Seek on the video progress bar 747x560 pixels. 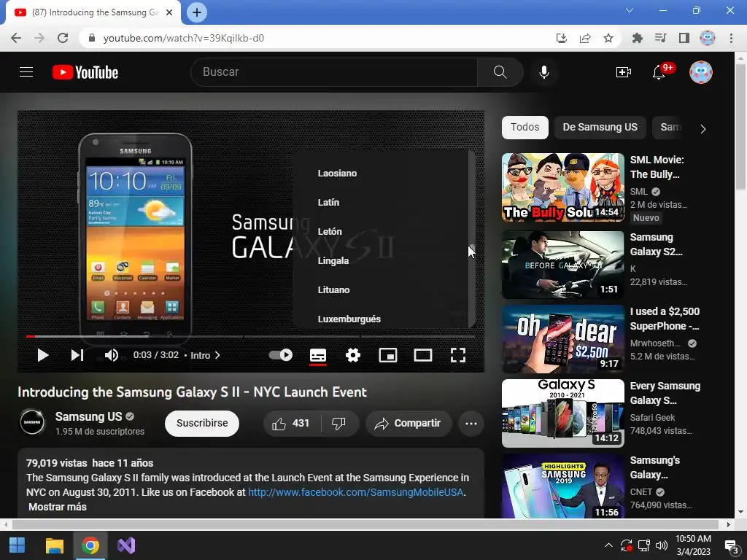click(251, 336)
